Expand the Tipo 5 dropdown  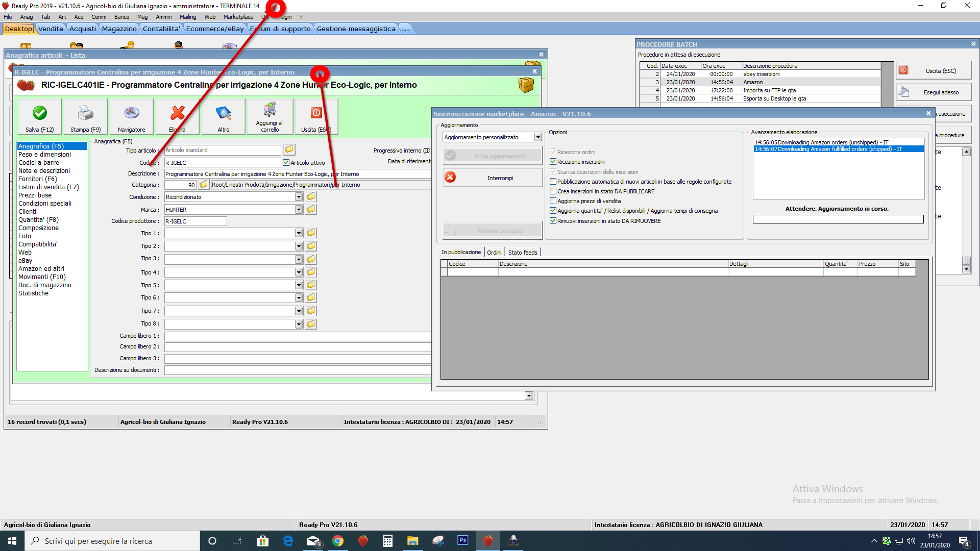pyautogui.click(x=299, y=286)
